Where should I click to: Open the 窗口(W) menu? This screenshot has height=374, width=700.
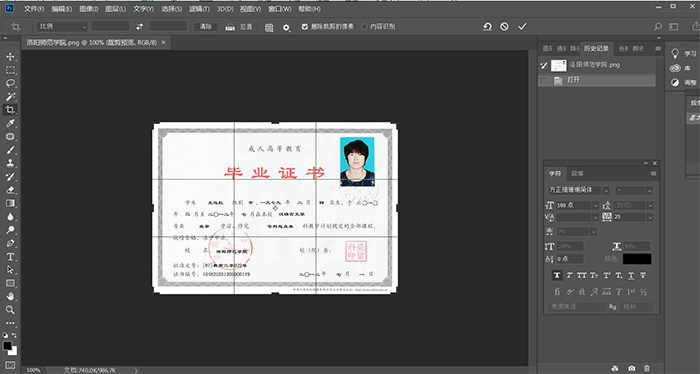[x=280, y=9]
